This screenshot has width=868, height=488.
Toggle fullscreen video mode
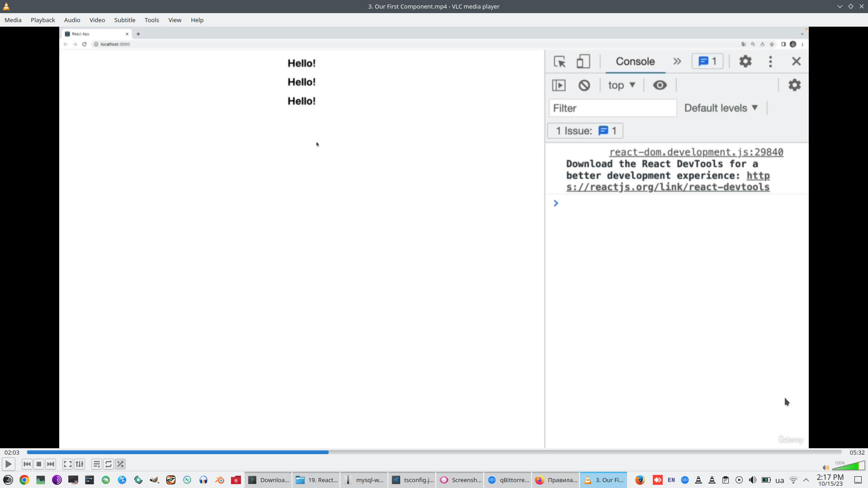tap(68, 464)
